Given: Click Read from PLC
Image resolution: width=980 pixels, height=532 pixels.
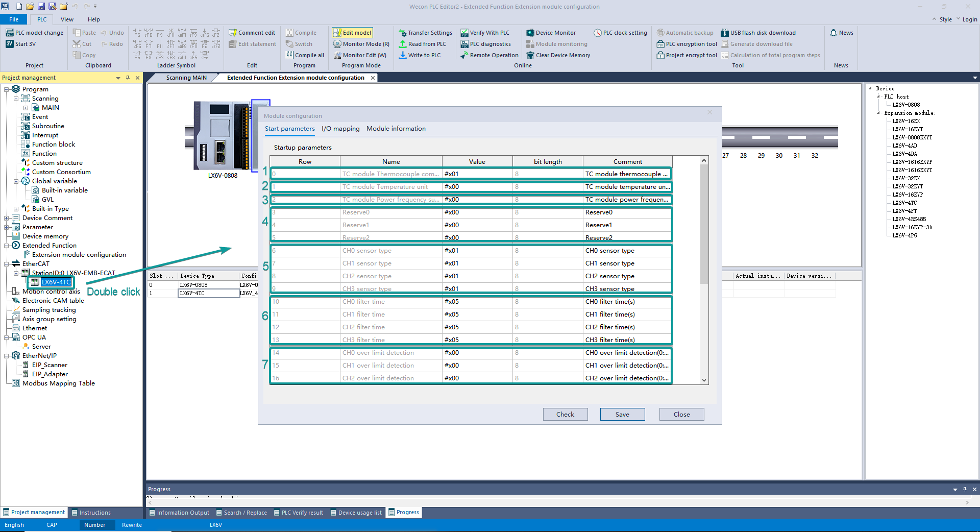Looking at the screenshot, I should tap(423, 44).
